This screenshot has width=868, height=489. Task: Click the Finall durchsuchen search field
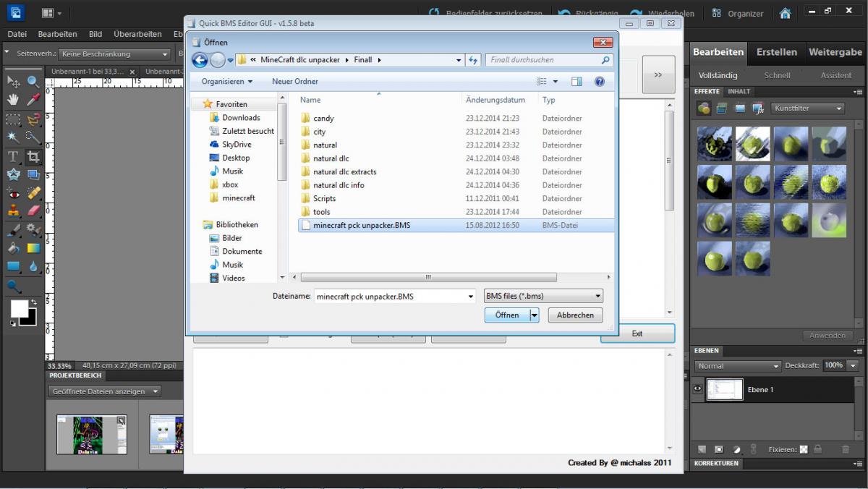(x=549, y=60)
